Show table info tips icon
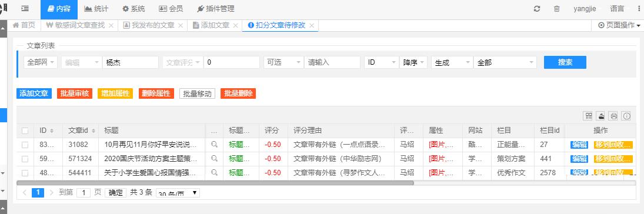Image resolution: width=644 pixels, height=214 pixels. (x=626, y=116)
